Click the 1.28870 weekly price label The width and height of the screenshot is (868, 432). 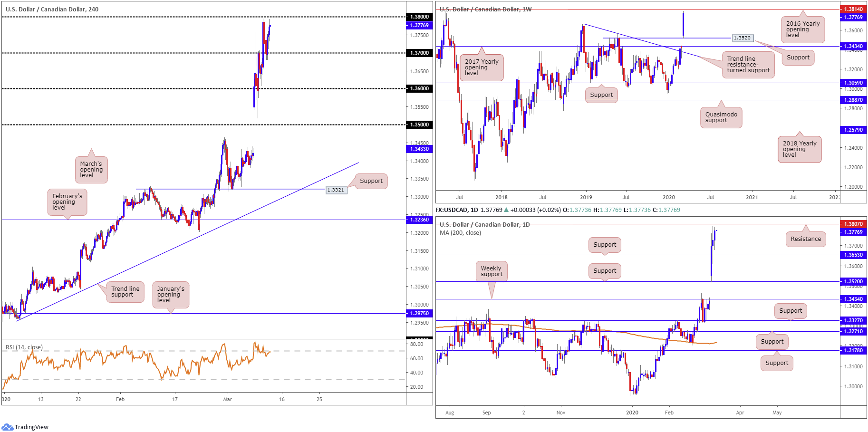[853, 100]
